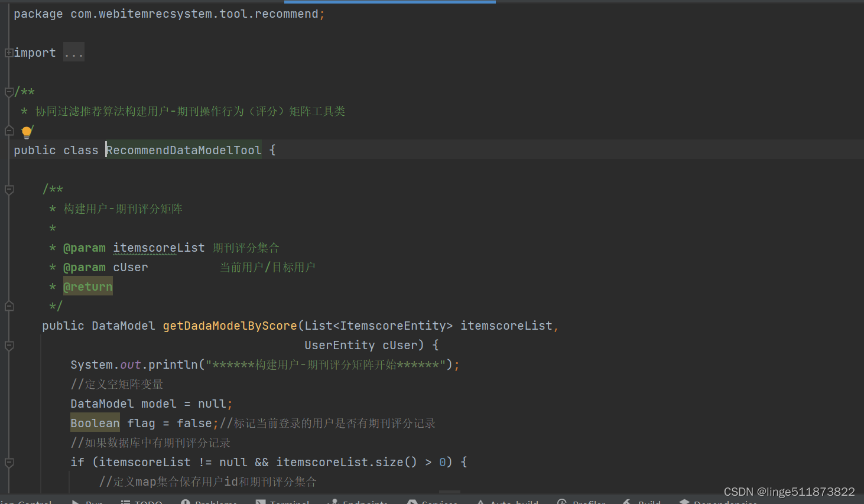Click the getDadaModelByScore method name

pos(230,326)
